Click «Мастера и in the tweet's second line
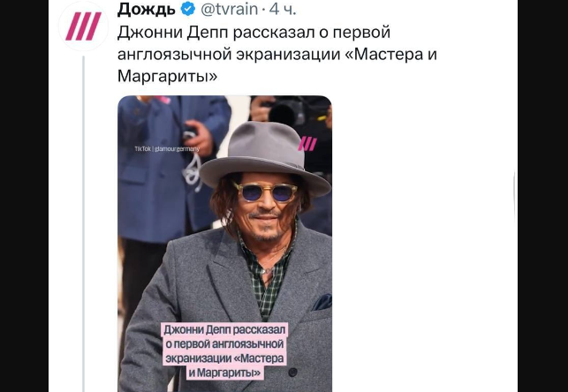 tap(395, 54)
